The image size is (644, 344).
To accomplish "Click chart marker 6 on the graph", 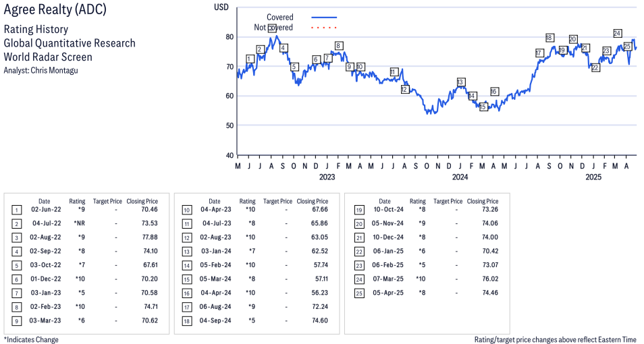I will point(316,59).
